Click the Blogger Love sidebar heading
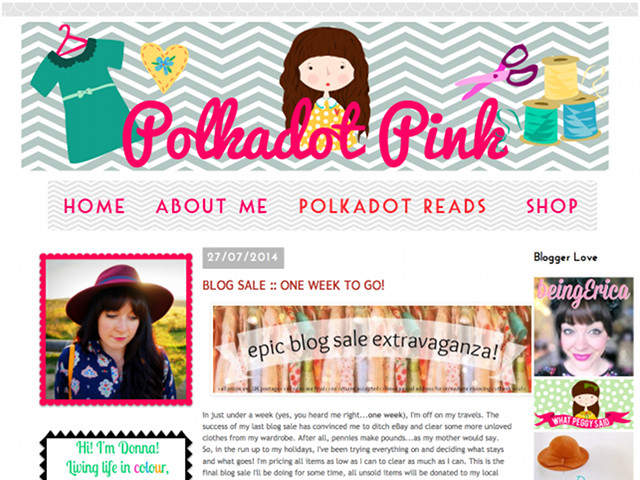 (x=565, y=257)
